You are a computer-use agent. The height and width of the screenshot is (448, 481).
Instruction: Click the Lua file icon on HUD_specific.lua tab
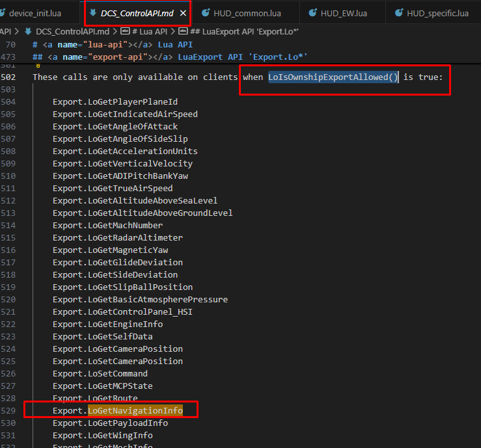(x=399, y=13)
